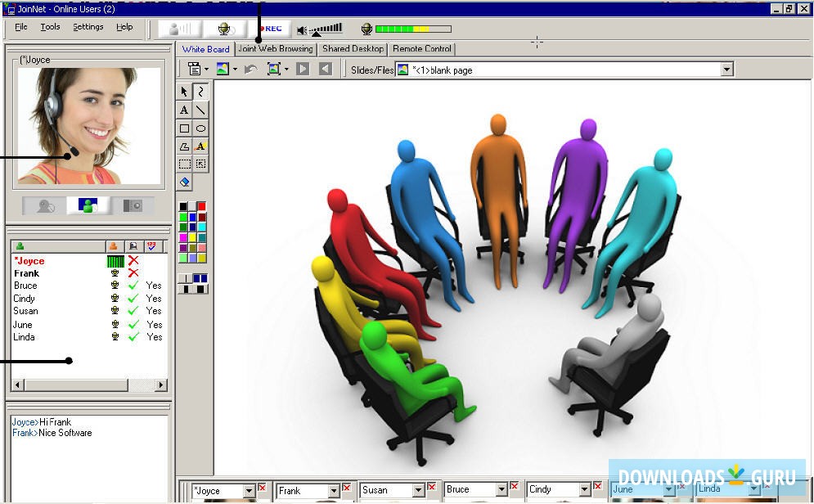Select the highlighter text tool
This screenshot has height=504, width=814.
click(x=201, y=146)
